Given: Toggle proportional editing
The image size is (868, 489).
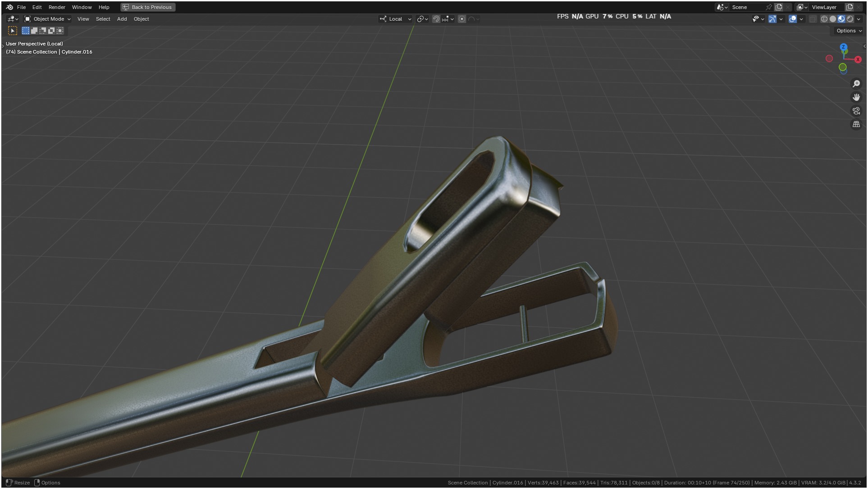Looking at the screenshot, I should pyautogui.click(x=462, y=19).
